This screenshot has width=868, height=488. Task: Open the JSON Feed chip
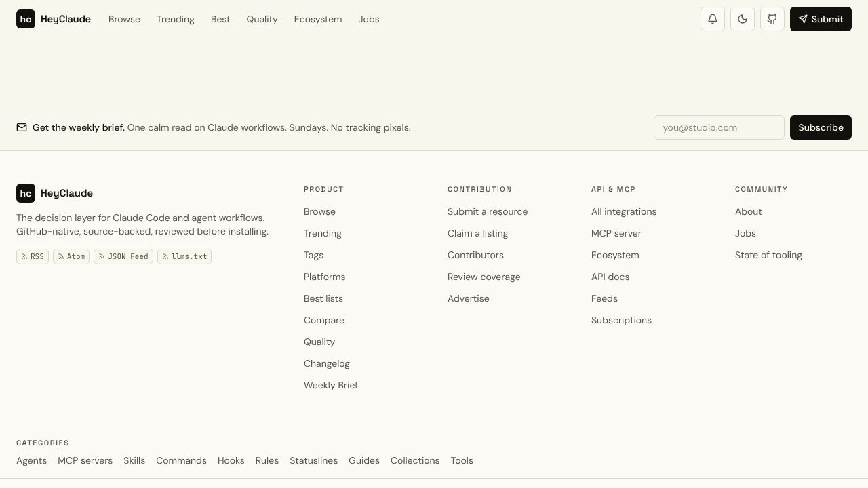click(x=123, y=256)
